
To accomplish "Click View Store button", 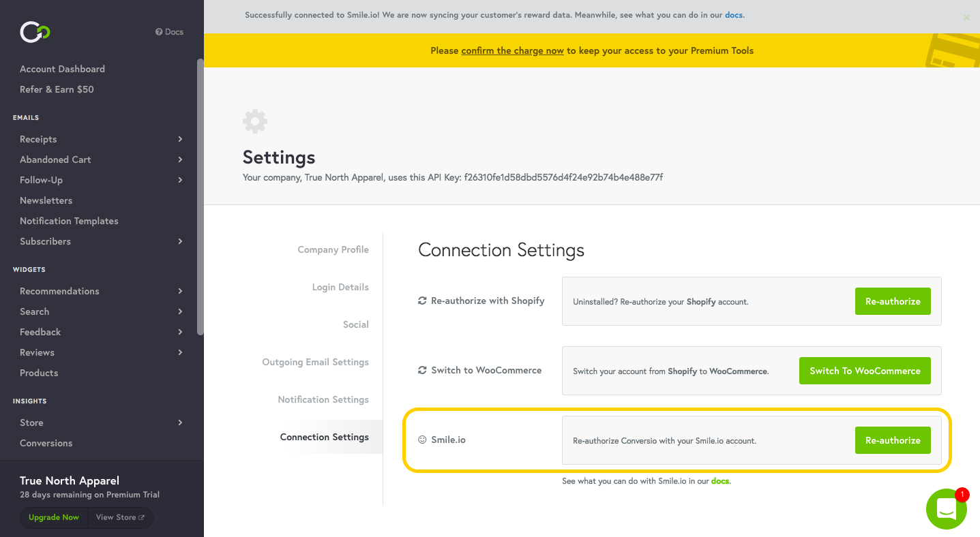I will click(120, 517).
